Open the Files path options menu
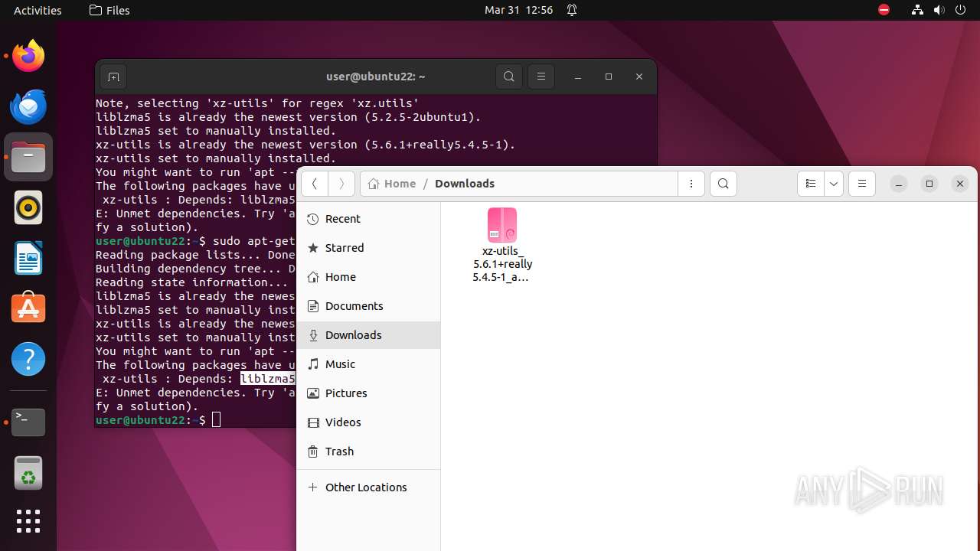This screenshot has width=980, height=551. tap(691, 184)
